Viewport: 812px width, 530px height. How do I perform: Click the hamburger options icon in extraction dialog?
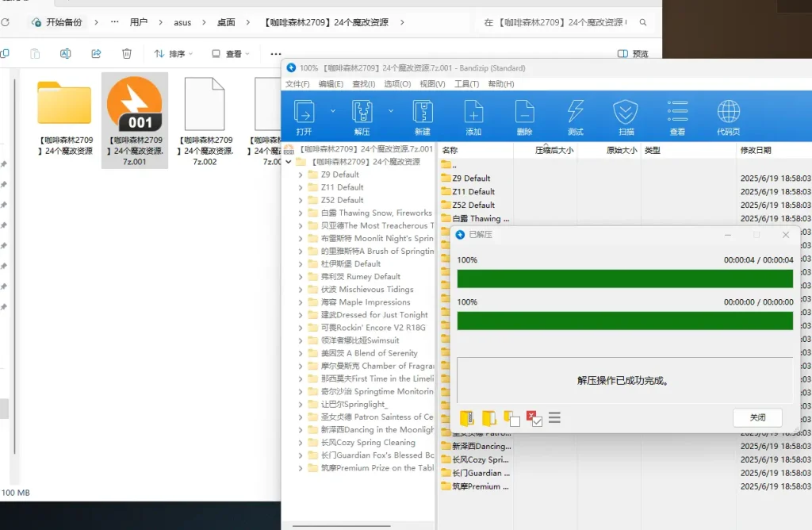pos(554,417)
